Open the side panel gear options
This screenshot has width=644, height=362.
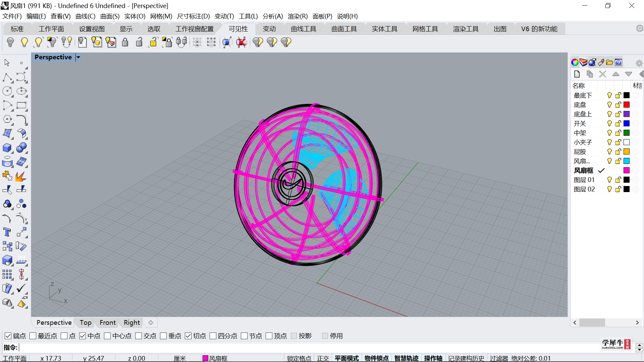(x=639, y=63)
